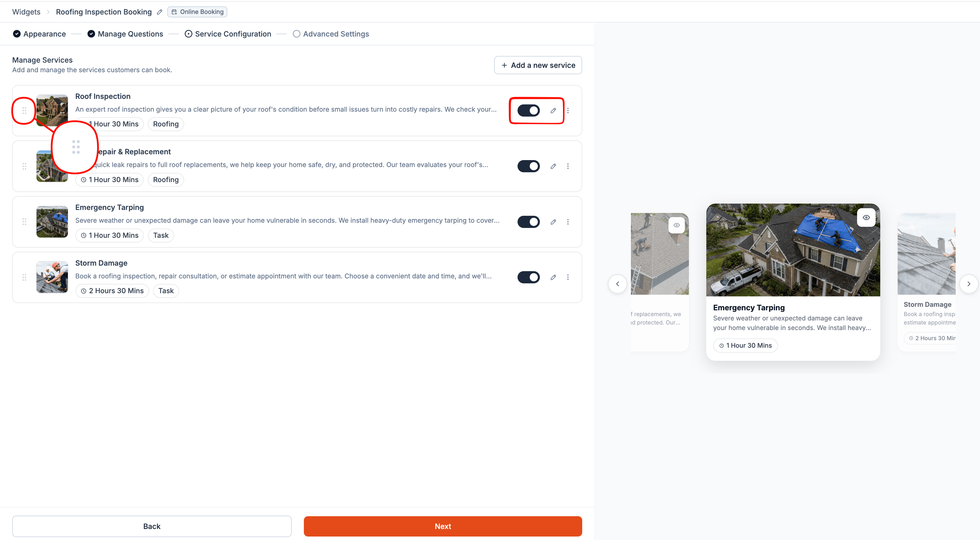The image size is (980, 540).
Task: Click the drag handle for Repair & Replacement row
Action: [x=24, y=166]
